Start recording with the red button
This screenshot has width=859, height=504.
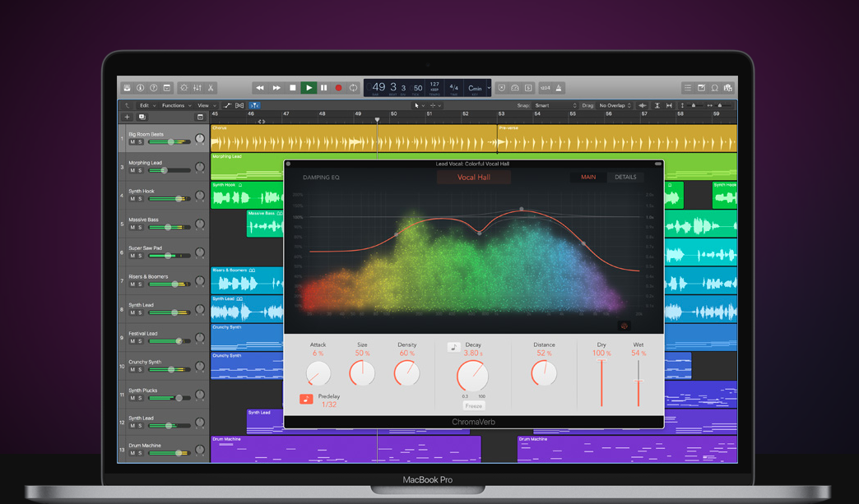tap(338, 87)
